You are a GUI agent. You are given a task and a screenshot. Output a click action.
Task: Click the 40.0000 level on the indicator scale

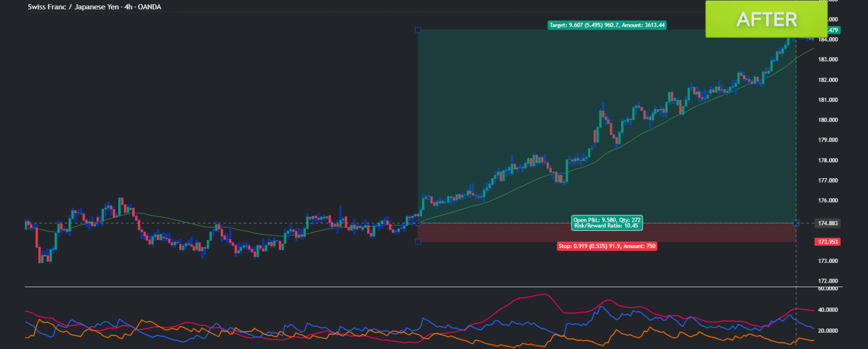tap(827, 310)
